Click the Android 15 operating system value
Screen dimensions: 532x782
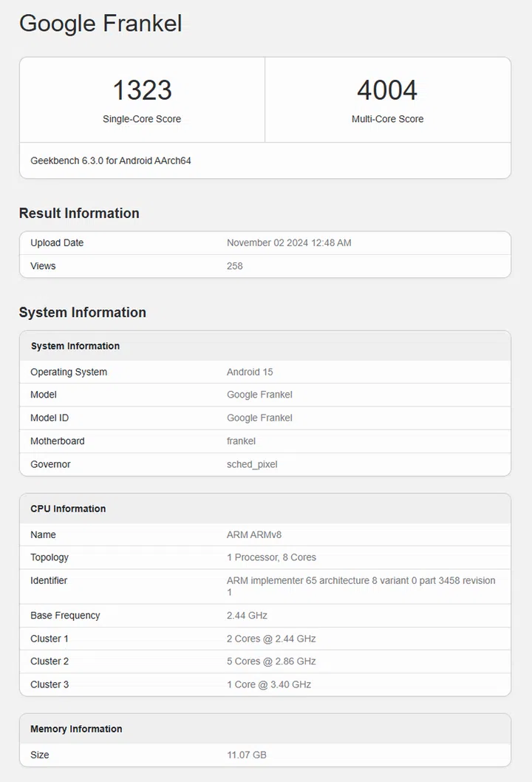pyautogui.click(x=250, y=372)
